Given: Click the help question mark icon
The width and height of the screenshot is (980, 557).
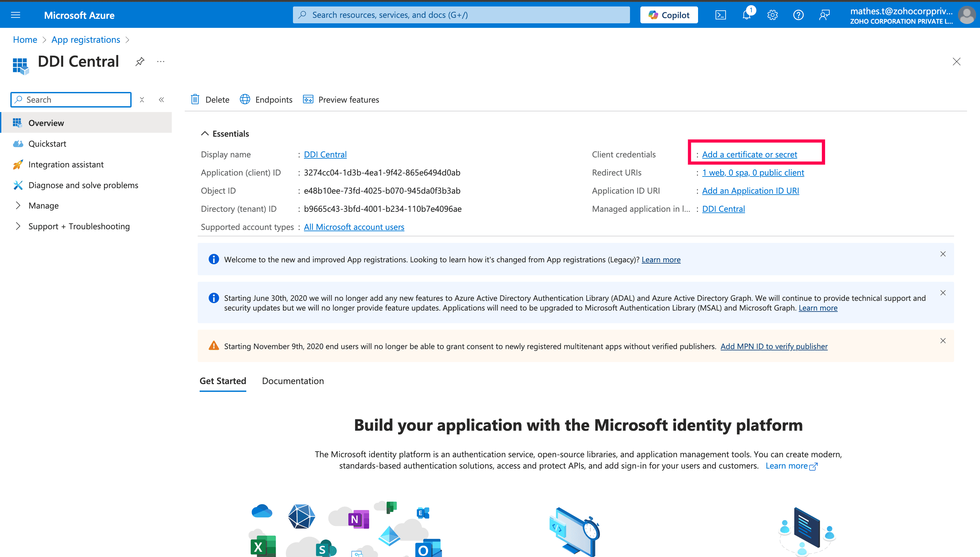Looking at the screenshot, I should click(798, 15).
